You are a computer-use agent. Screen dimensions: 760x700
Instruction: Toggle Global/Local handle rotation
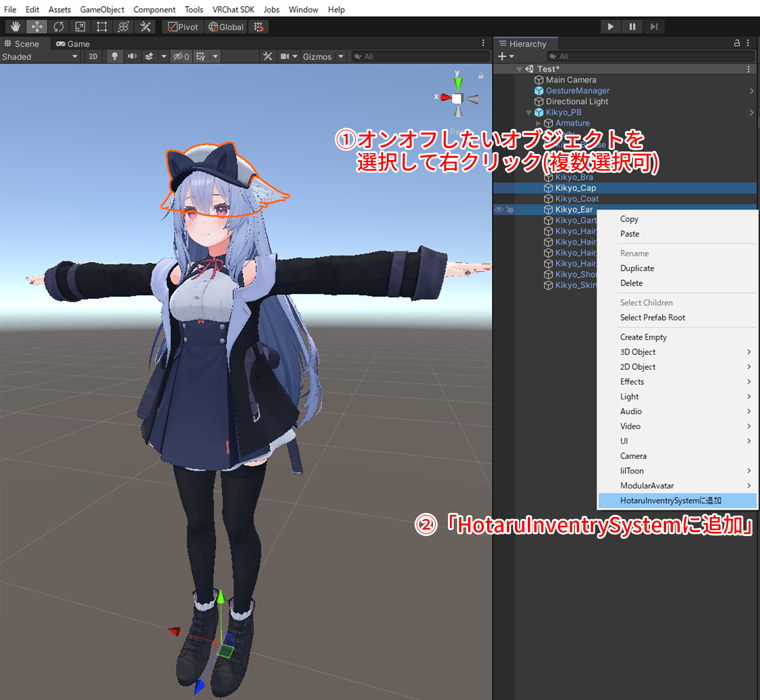pyautogui.click(x=226, y=27)
